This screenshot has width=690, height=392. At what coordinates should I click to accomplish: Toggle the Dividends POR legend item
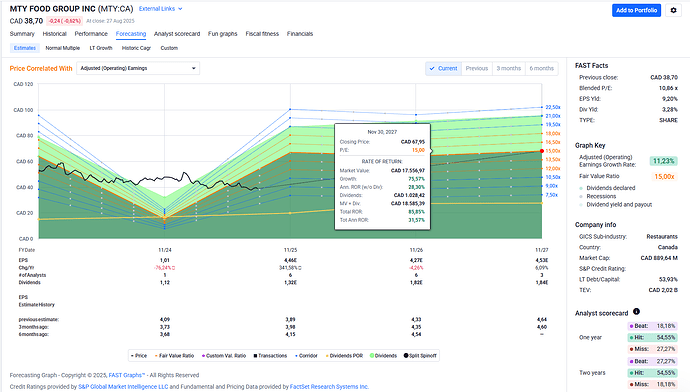344,355
